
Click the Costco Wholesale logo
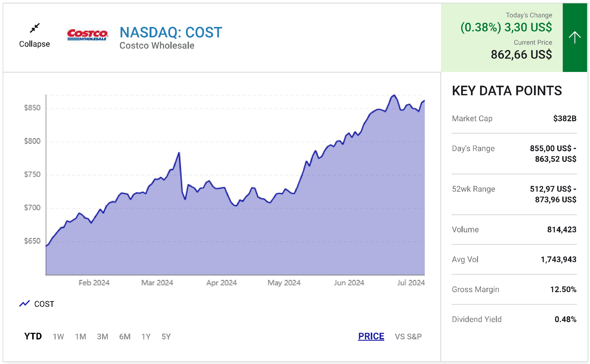click(x=88, y=35)
